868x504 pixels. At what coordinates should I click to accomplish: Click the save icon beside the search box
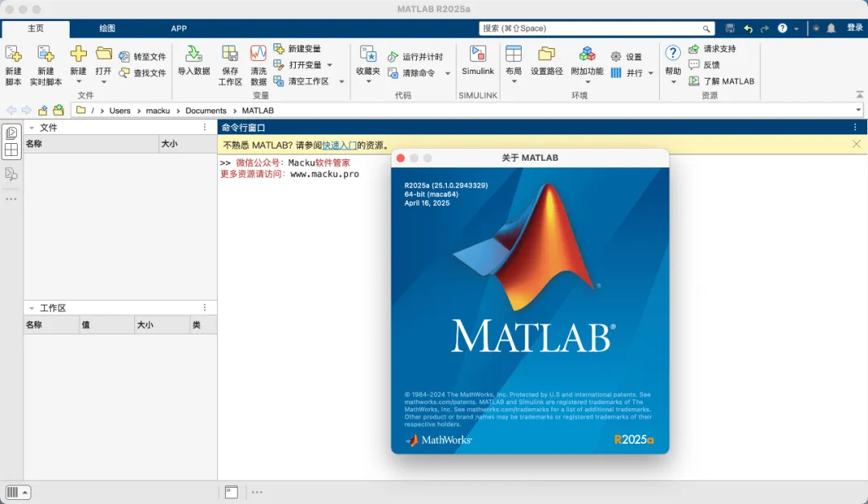click(730, 28)
